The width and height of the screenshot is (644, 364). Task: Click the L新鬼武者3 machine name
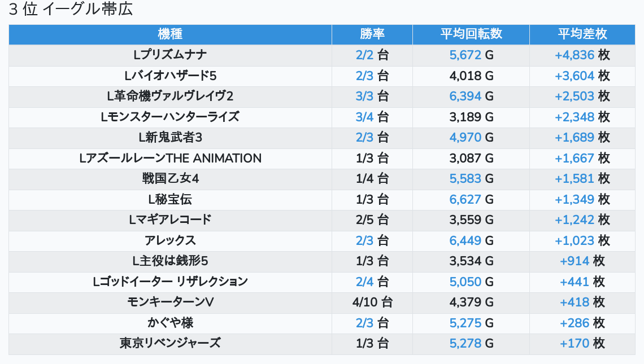[170, 137]
